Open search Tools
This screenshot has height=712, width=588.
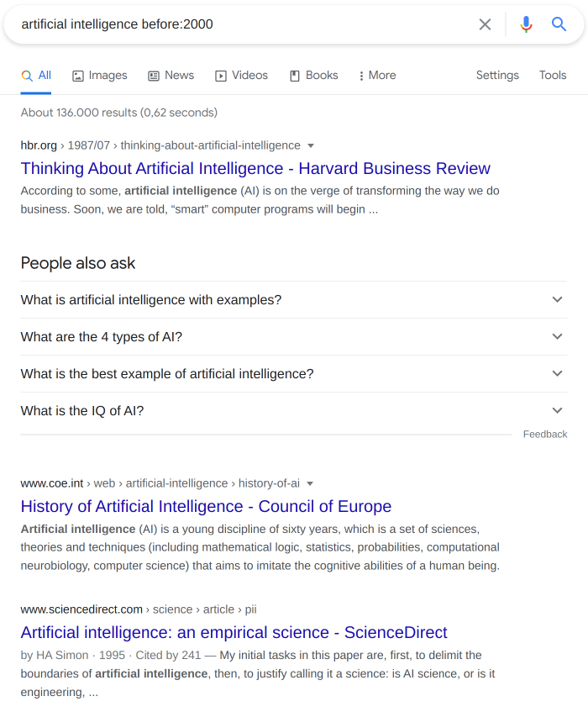[x=553, y=76]
